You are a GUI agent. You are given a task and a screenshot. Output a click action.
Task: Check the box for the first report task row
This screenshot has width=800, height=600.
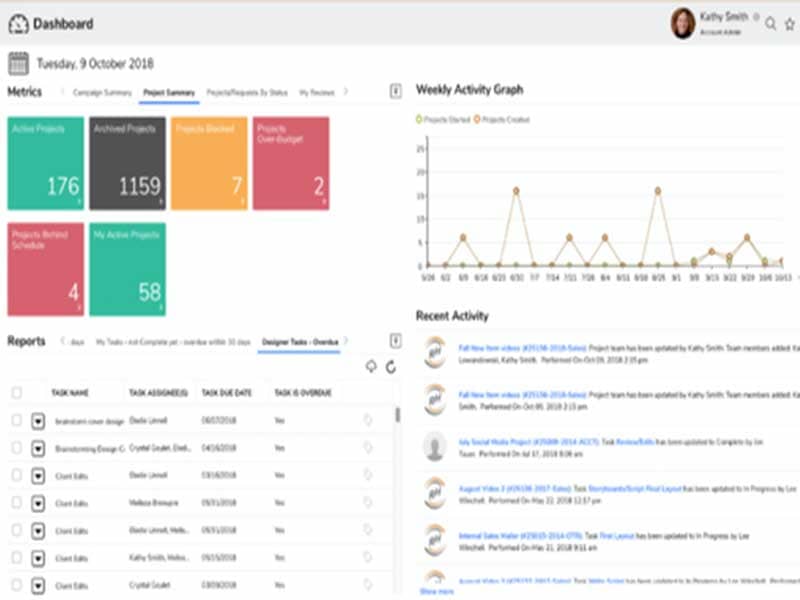pyautogui.click(x=16, y=421)
